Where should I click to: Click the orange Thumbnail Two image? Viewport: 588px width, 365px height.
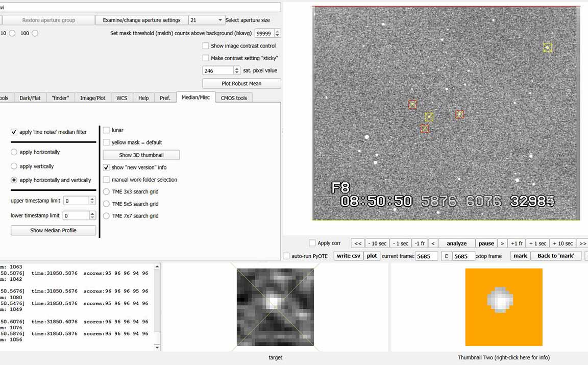tap(504, 307)
